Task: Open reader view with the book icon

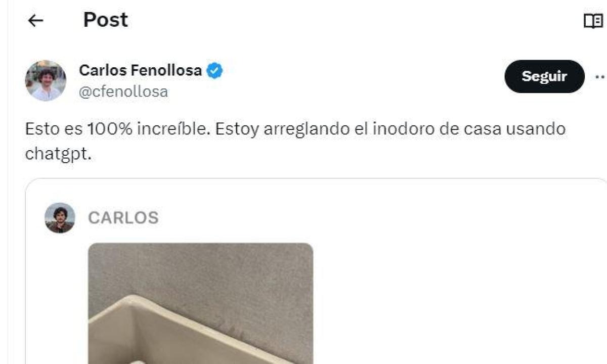Action: pos(593,21)
